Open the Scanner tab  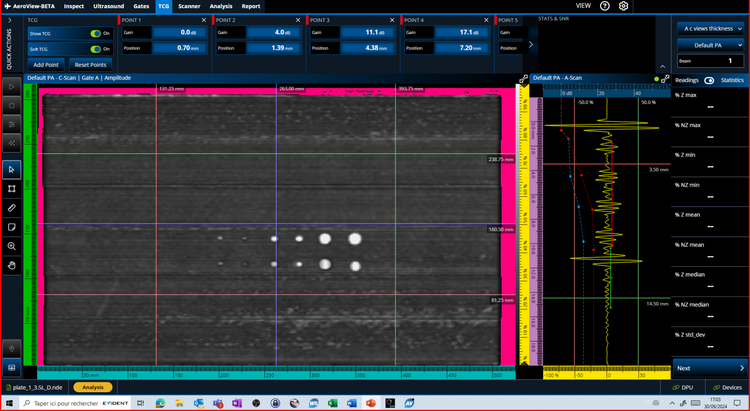(x=188, y=6)
